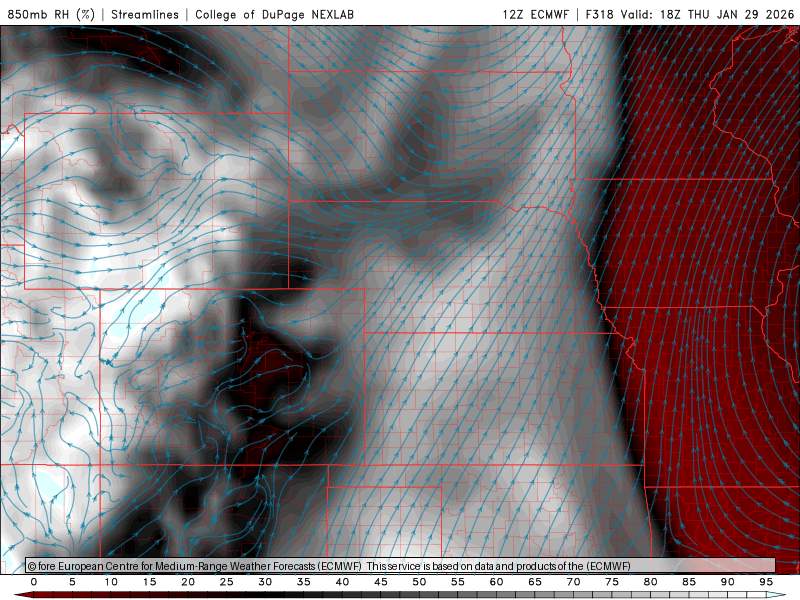
Task: Select the '40' color scale label
Action: 342,582
